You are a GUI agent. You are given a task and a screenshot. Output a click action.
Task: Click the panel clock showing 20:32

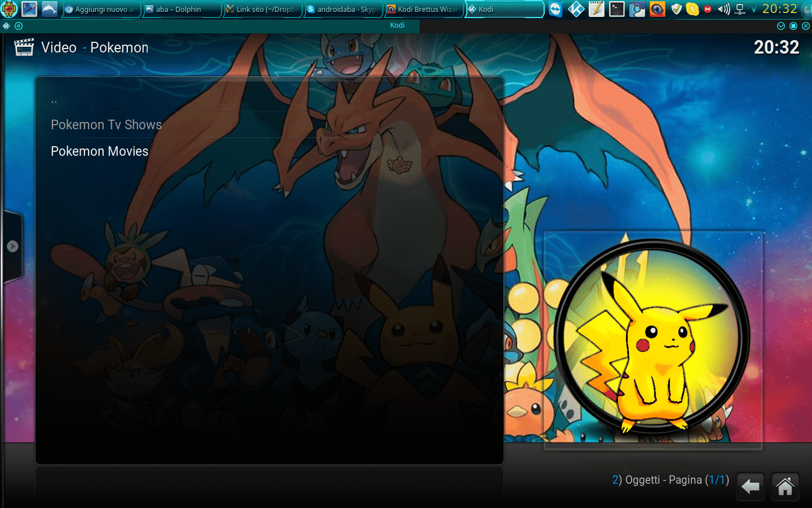click(x=780, y=9)
